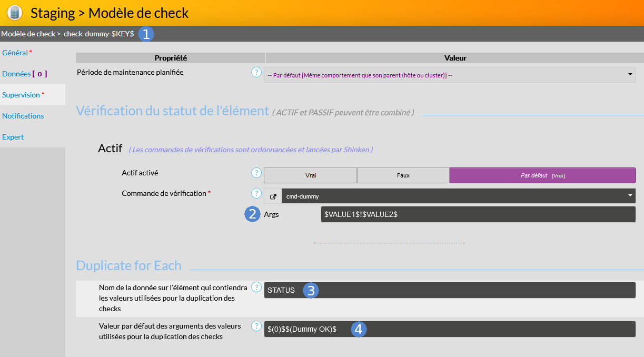Viewport: 644px width, 357px height.
Task: Set Actif activé to Faux
Action: tap(403, 175)
